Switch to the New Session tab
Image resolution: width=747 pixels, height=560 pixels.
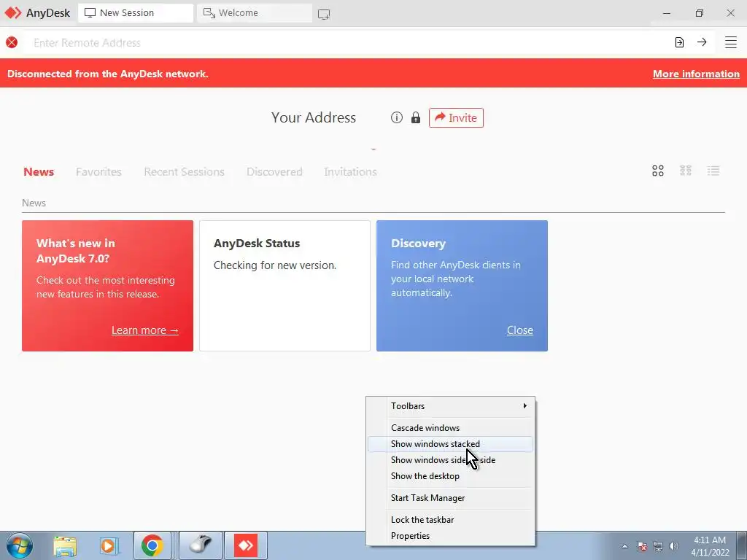point(136,13)
